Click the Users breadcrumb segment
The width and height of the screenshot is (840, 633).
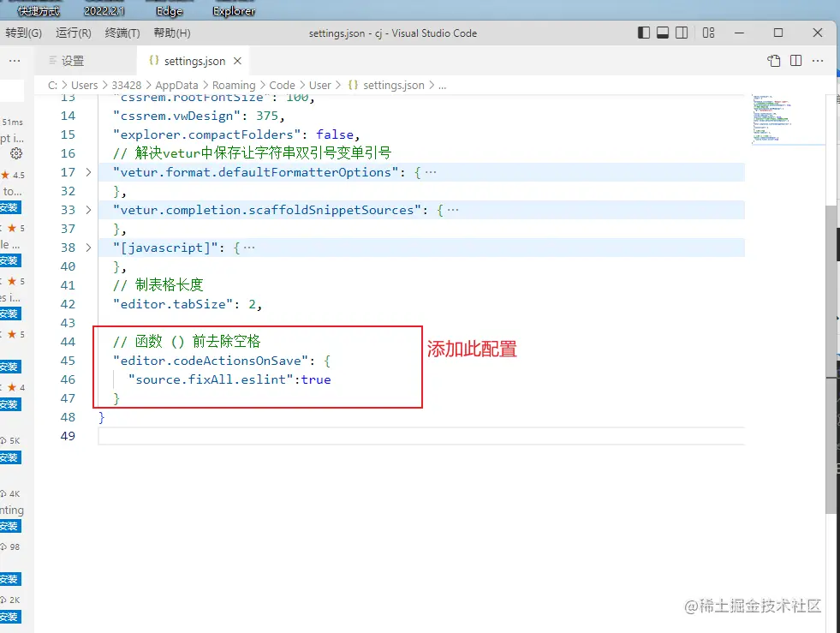click(x=85, y=85)
